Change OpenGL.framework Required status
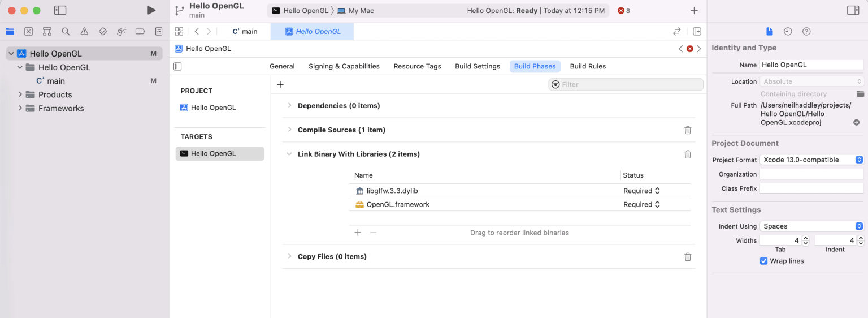This screenshot has height=318, width=868. [x=641, y=205]
